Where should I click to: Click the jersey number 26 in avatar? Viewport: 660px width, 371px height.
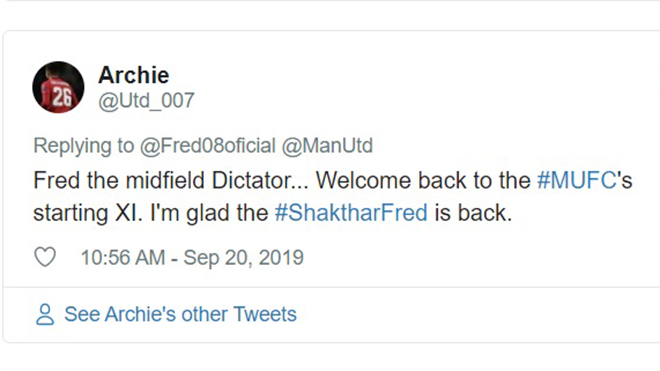click(62, 97)
